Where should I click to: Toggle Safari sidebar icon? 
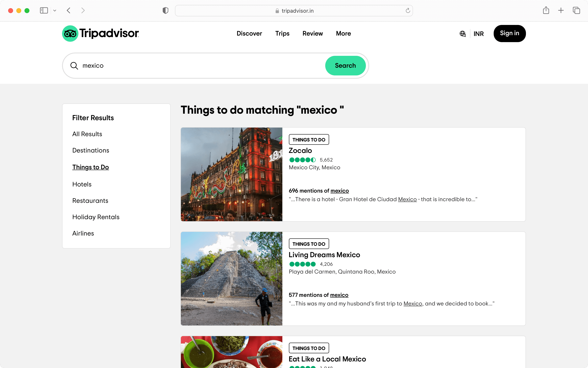44,10
